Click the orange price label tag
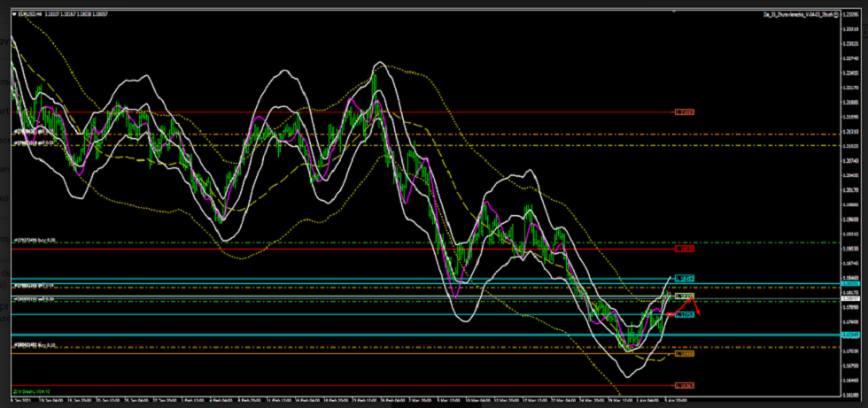This screenshot has width=868, height=408. tap(684, 353)
